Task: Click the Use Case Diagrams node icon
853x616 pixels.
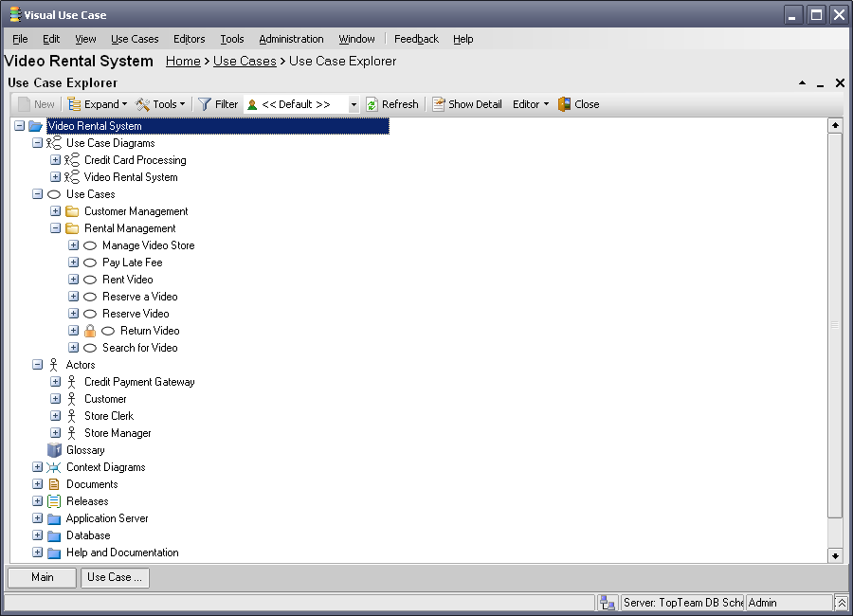Action: [54, 143]
